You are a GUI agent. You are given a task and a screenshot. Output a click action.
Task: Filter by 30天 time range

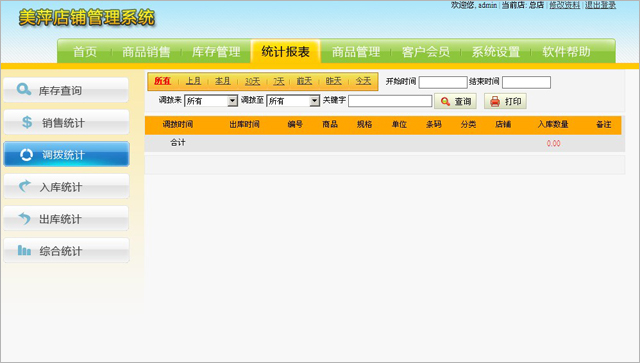tap(252, 81)
